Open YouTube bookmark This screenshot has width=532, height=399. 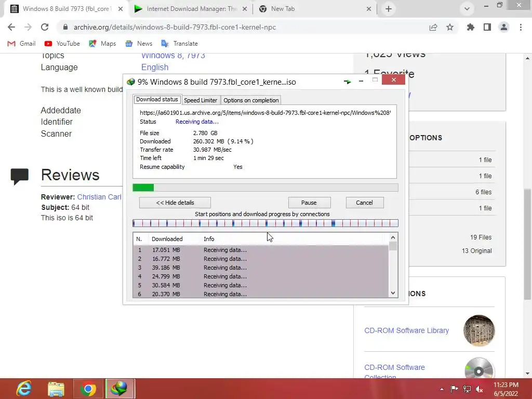62,44
